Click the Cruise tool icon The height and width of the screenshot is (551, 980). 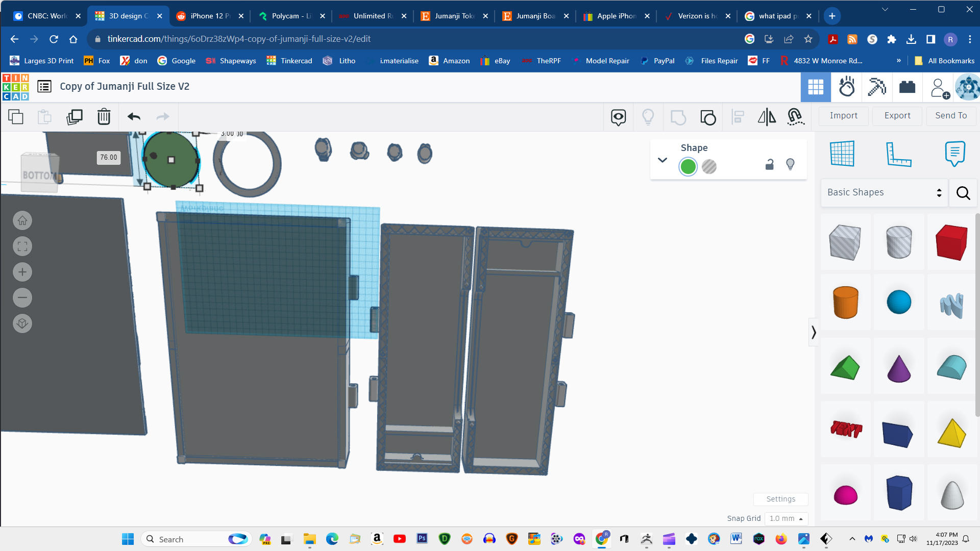[796, 117]
